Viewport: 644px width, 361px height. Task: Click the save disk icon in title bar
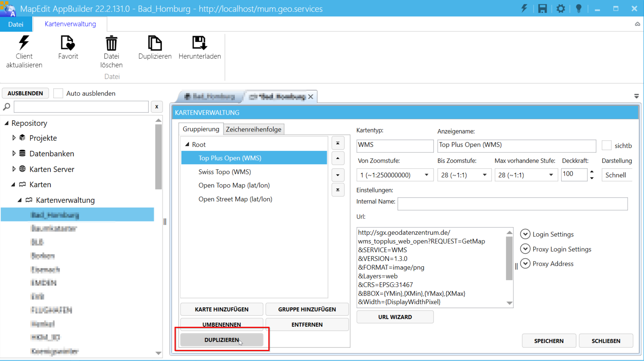point(542,9)
